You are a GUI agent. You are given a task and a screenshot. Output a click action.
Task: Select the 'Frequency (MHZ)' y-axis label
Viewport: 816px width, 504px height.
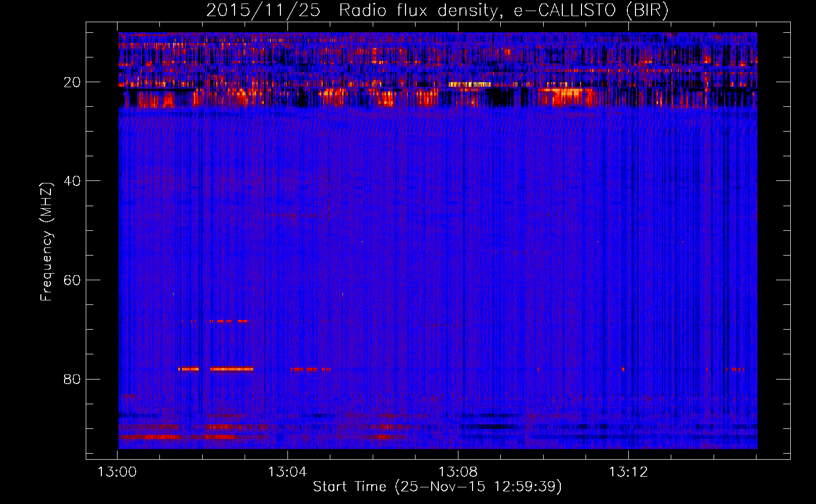tap(46, 241)
